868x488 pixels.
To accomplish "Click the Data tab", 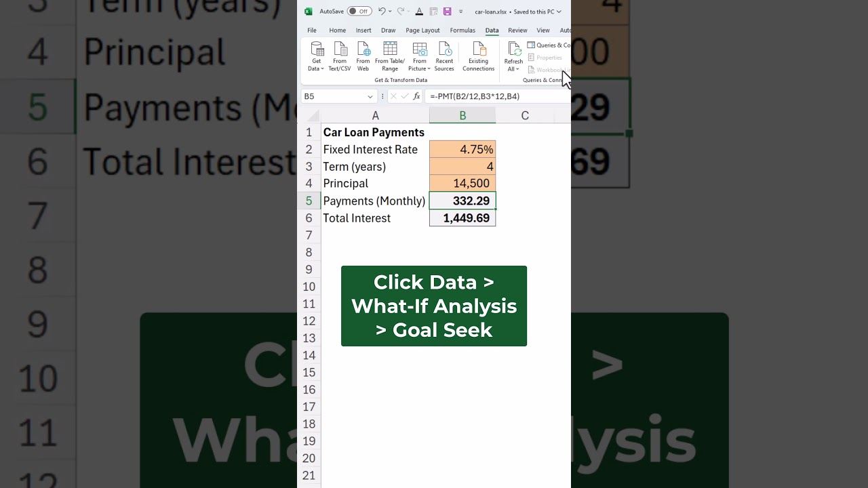I will pyautogui.click(x=492, y=30).
